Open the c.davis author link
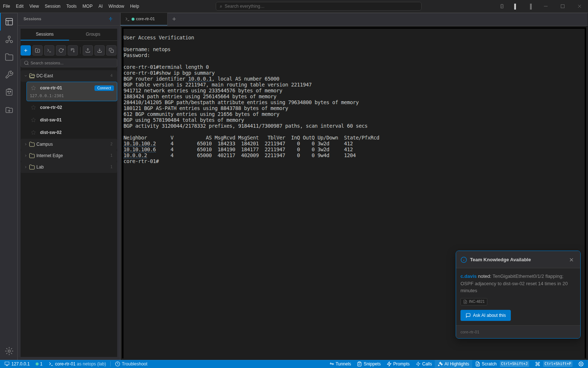Image resolution: width=588 pixels, height=368 pixels. coord(468,276)
